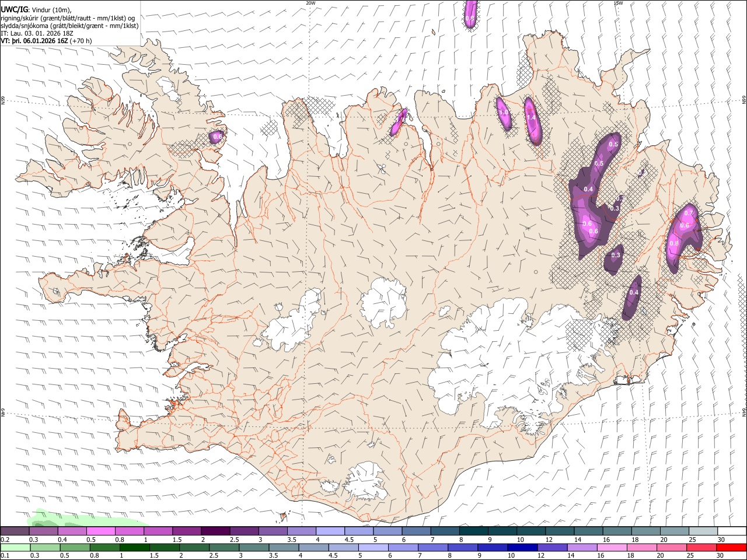The image size is (747, 560).
Task: Click the 'UWC/IG: Vindur (10m)' title text
Action: click(36, 9)
